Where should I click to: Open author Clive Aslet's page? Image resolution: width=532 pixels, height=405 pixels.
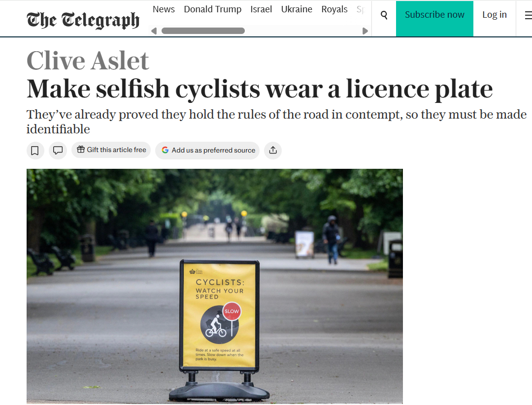pyautogui.click(x=88, y=61)
